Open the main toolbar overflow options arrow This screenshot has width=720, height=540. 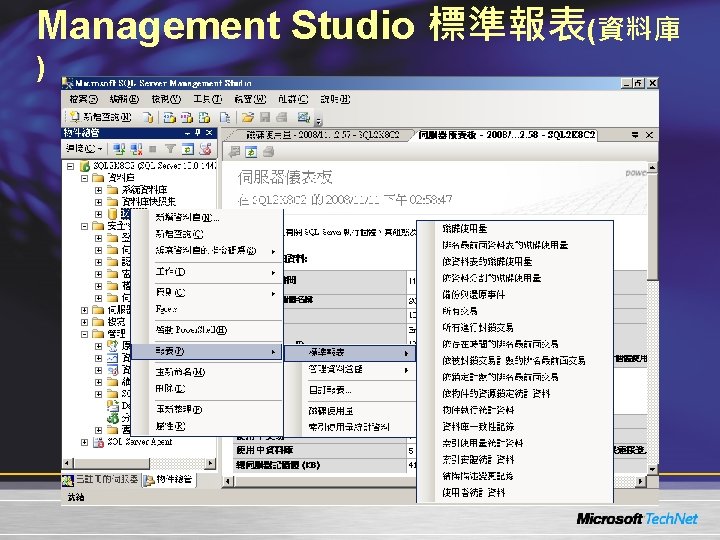tap(319, 120)
